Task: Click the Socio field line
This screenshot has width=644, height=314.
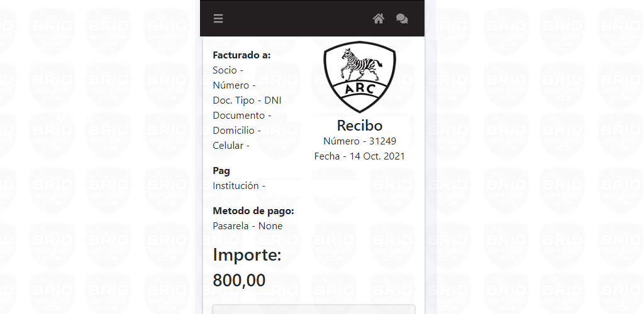Action: coord(228,70)
